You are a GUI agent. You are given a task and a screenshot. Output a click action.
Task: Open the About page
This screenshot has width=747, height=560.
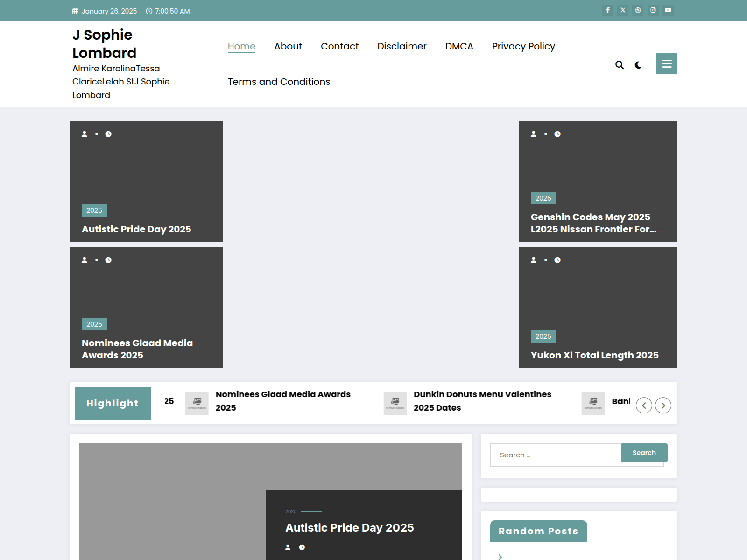pyautogui.click(x=288, y=46)
